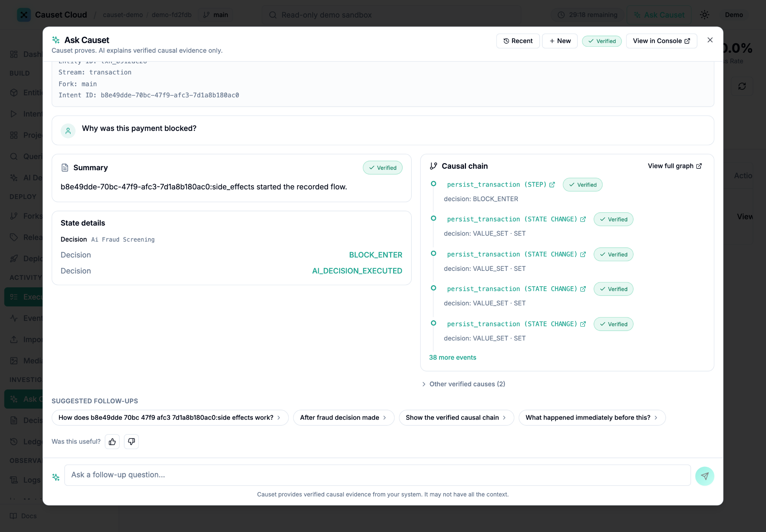Expand Other verified causes (2)

point(463,384)
